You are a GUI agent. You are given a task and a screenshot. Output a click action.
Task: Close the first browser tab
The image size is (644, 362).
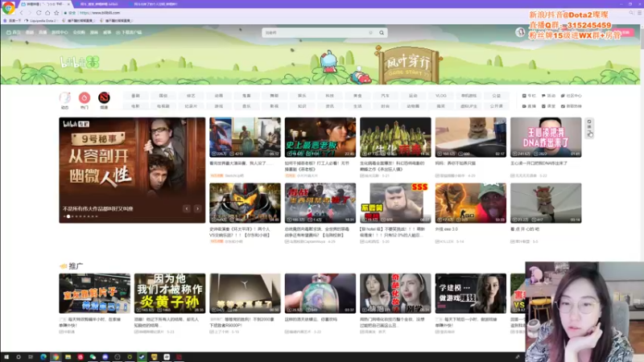68,4
